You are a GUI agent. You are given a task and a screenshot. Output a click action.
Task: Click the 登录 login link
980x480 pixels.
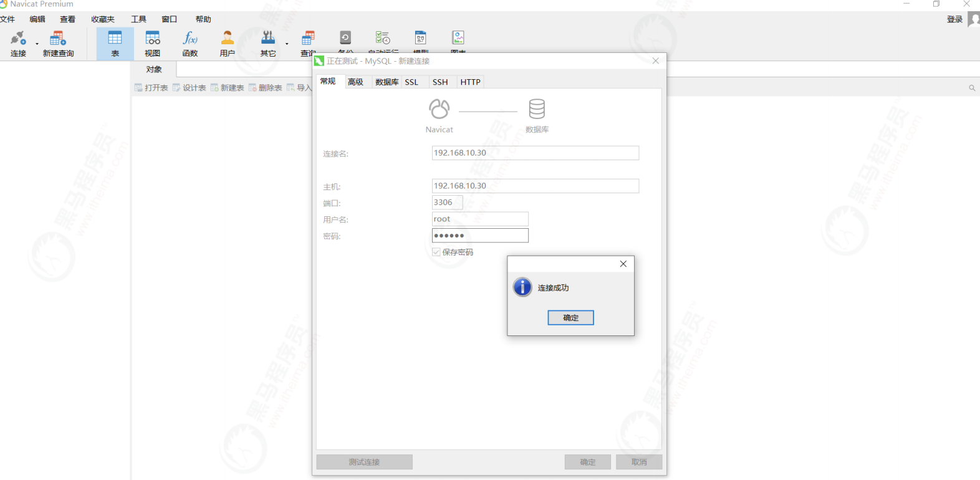pyautogui.click(x=954, y=19)
